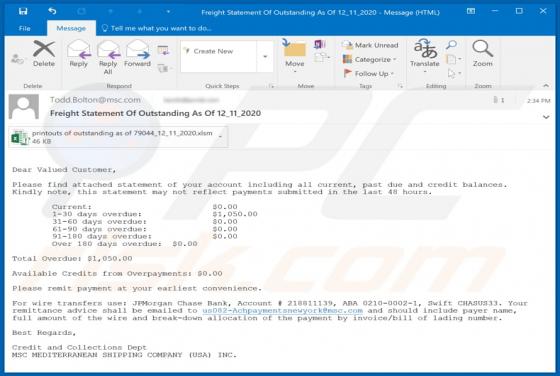Open the More respond actions icon
This screenshot has height=376, width=560.
164,68
